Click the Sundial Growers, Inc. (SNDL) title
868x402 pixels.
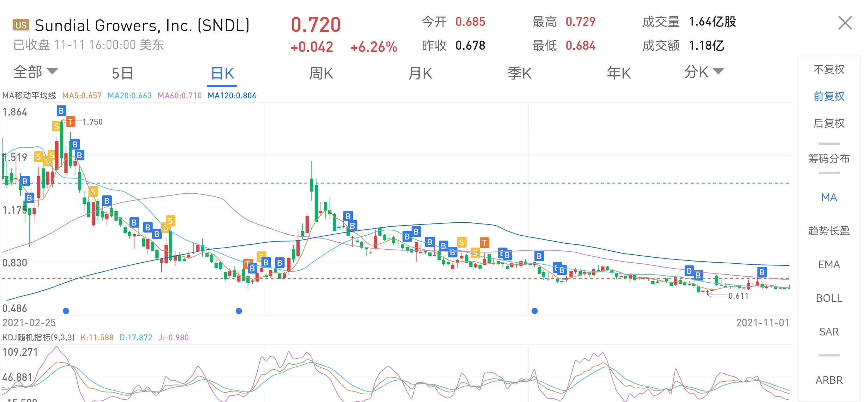click(142, 25)
